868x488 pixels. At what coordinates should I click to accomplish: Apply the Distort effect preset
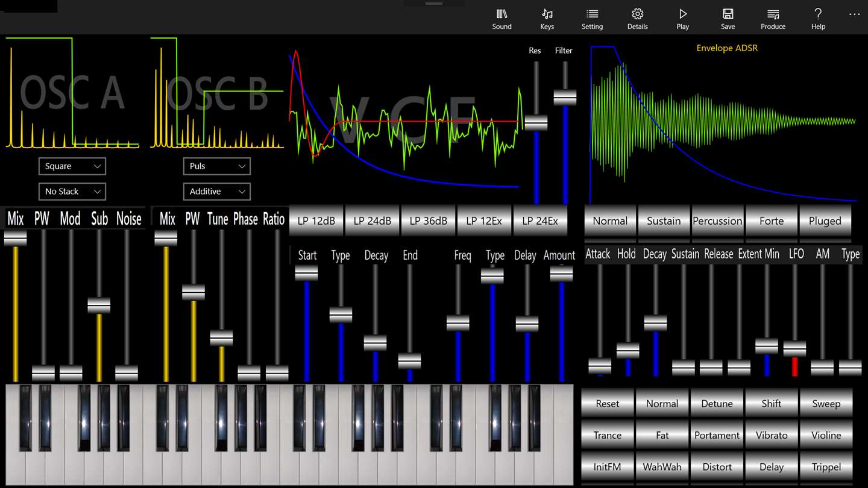[x=717, y=467]
